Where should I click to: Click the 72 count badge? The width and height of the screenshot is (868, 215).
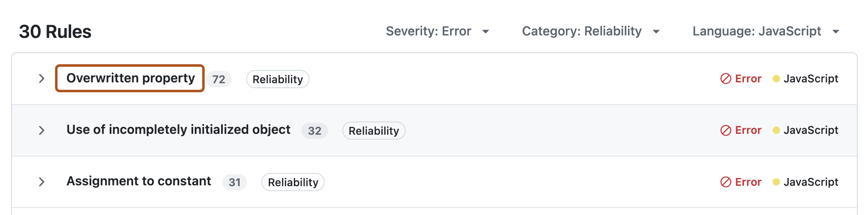tap(219, 79)
